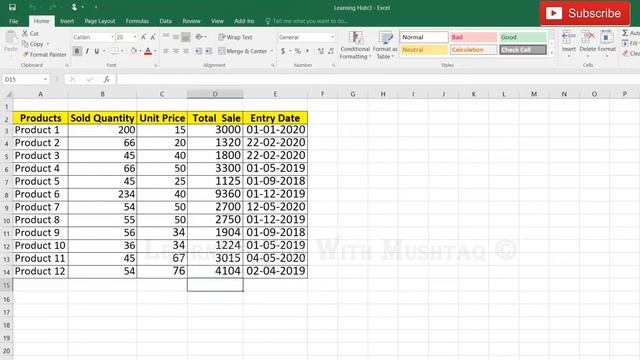Open font color dropdown arrow
This screenshot has height=360, width=640.
coord(155,51)
